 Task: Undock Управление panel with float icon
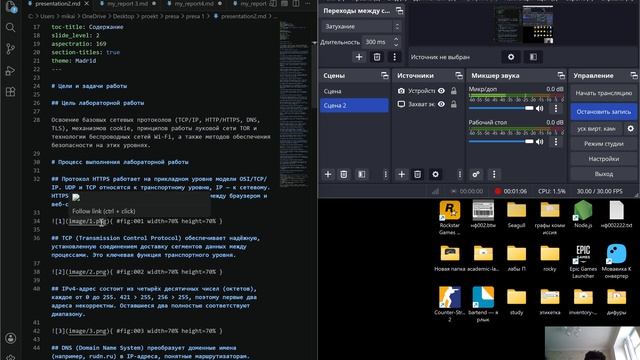pyautogui.click(x=633, y=76)
